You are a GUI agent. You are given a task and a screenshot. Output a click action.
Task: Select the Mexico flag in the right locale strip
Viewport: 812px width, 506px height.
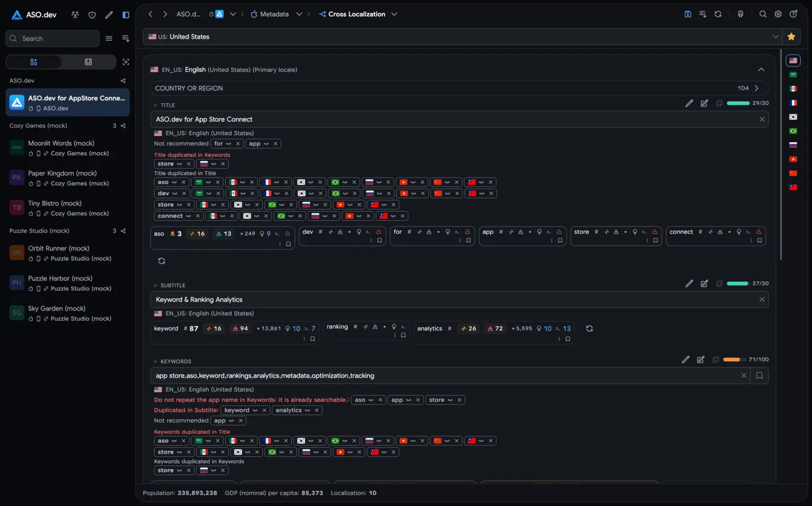793,88
